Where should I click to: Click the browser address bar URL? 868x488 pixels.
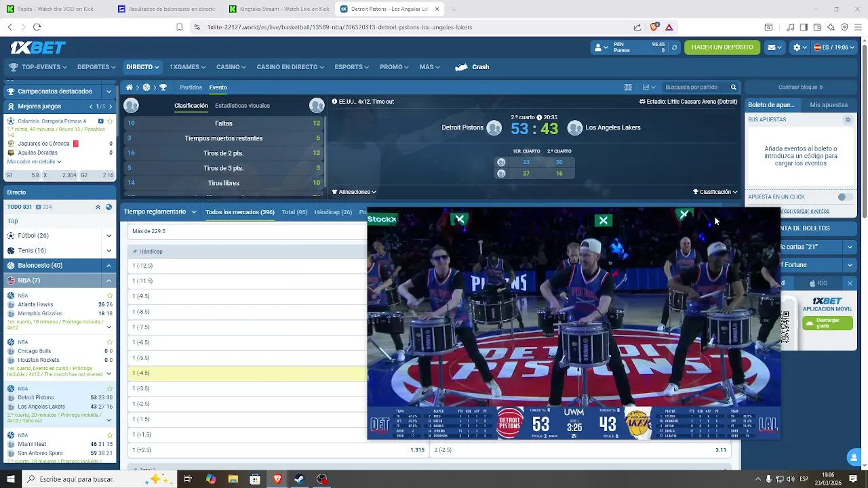pos(340,27)
